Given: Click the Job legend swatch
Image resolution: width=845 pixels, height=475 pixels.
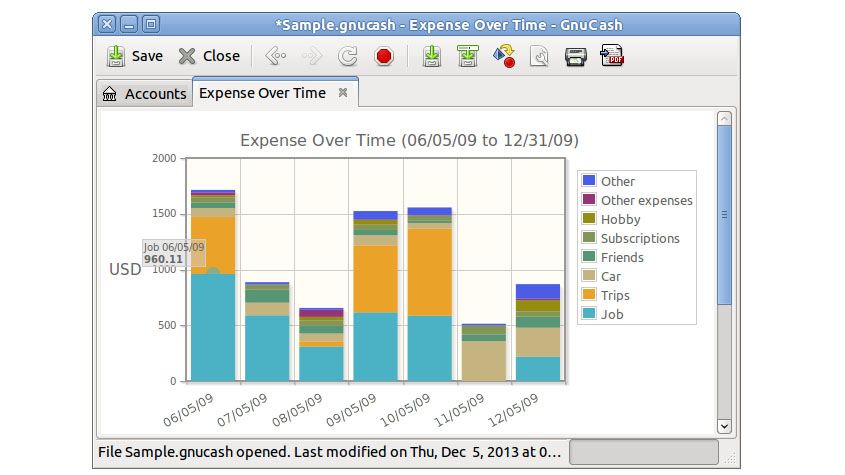Looking at the screenshot, I should tap(589, 313).
